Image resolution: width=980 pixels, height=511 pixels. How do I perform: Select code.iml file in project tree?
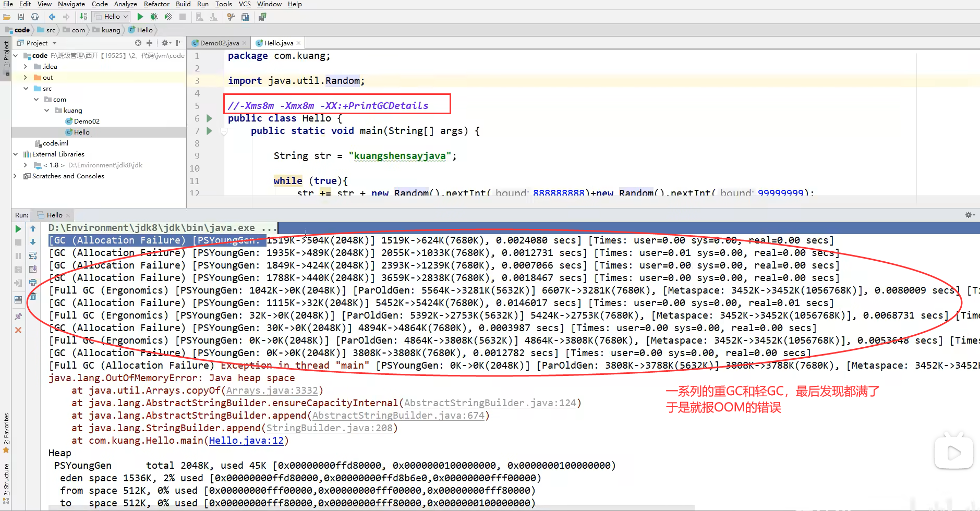click(51, 143)
